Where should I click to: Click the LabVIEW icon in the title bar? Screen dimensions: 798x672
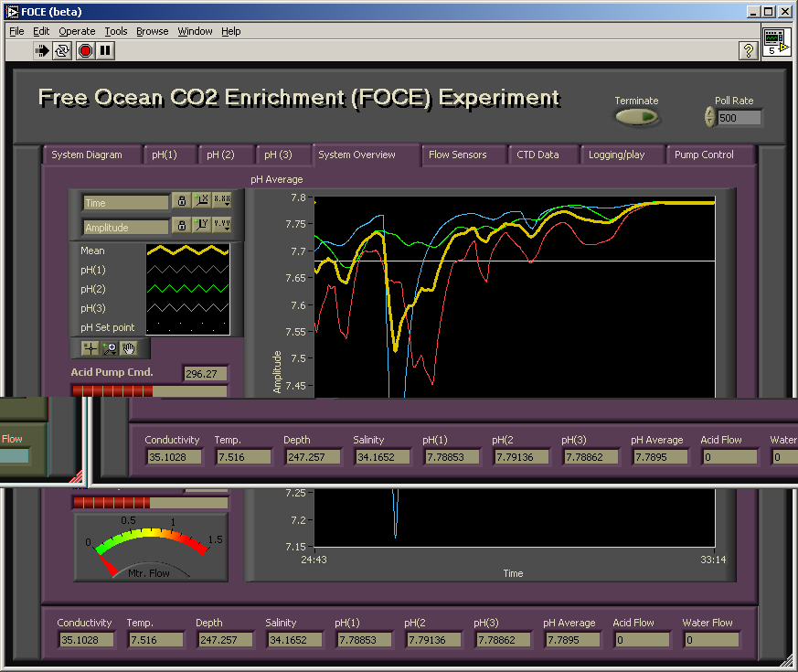coord(13,12)
